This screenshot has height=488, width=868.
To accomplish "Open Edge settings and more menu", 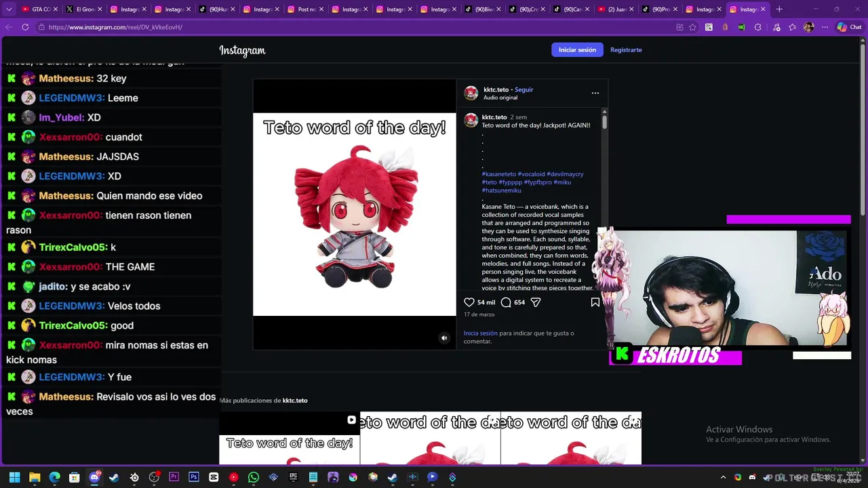I will point(825,27).
